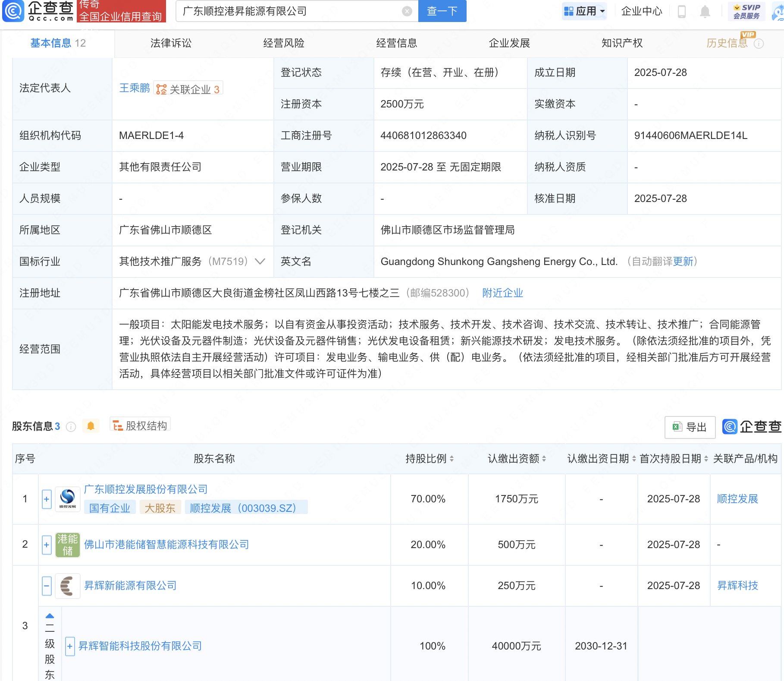784x681 pixels.
Task: Click the Excel icon in 导出 button
Action: coord(677,427)
